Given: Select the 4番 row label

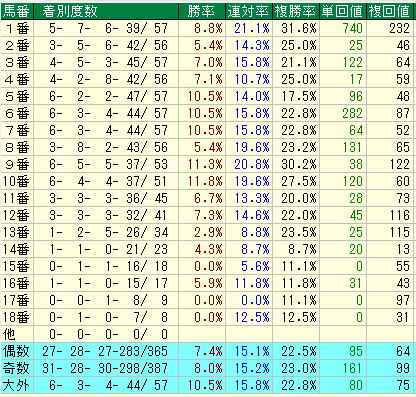Looking at the screenshot, I should [x=17, y=80].
